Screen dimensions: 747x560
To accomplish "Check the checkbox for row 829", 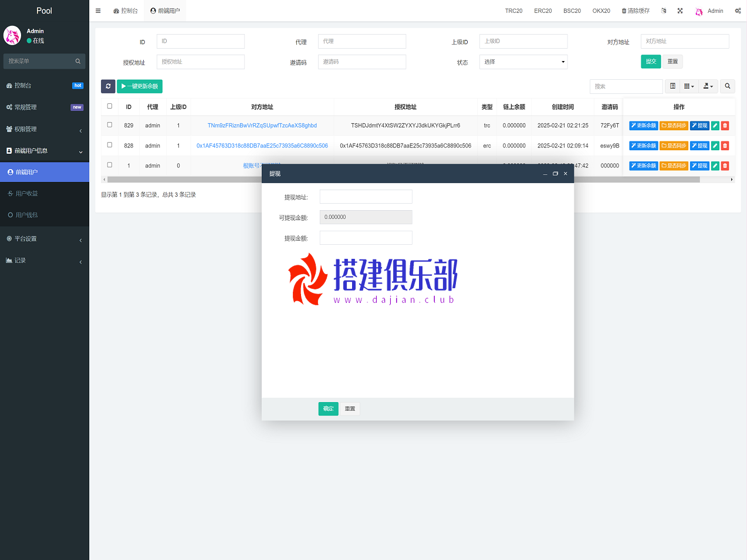I will (x=110, y=125).
